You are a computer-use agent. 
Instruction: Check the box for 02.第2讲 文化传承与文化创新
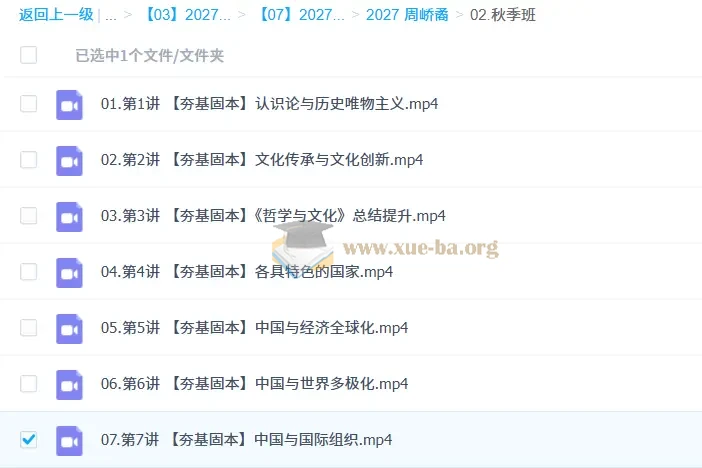click(29, 159)
